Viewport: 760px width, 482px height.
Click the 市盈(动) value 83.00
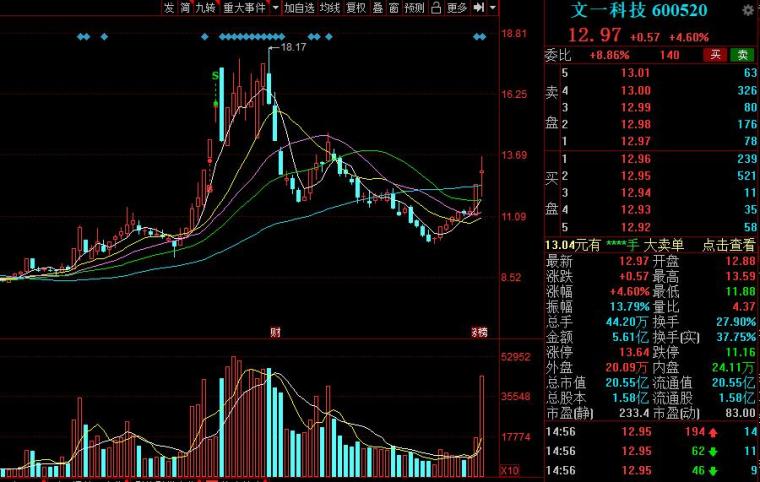(x=741, y=413)
